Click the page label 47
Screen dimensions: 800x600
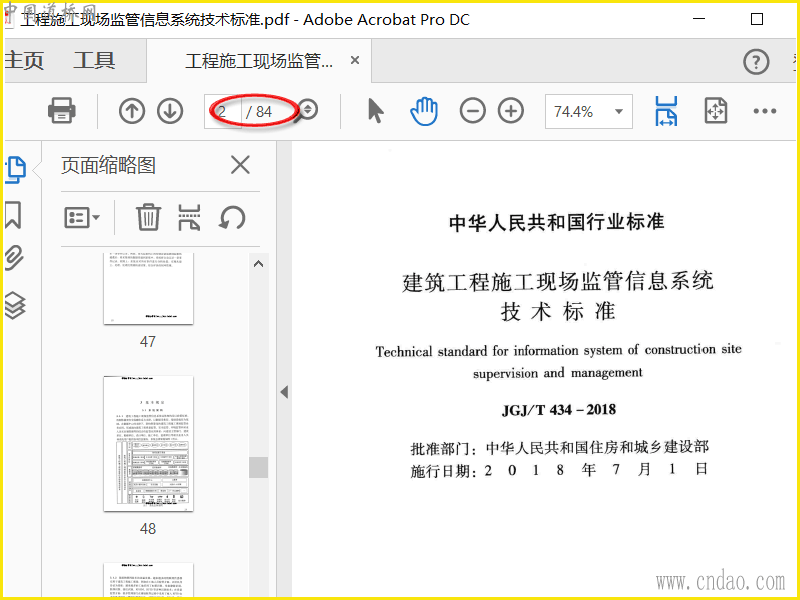click(148, 341)
